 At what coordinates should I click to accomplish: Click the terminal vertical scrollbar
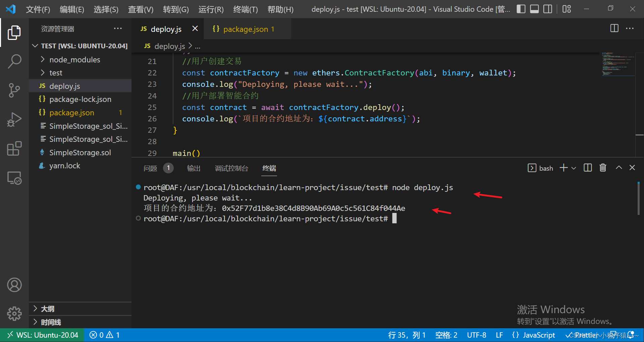(x=638, y=198)
